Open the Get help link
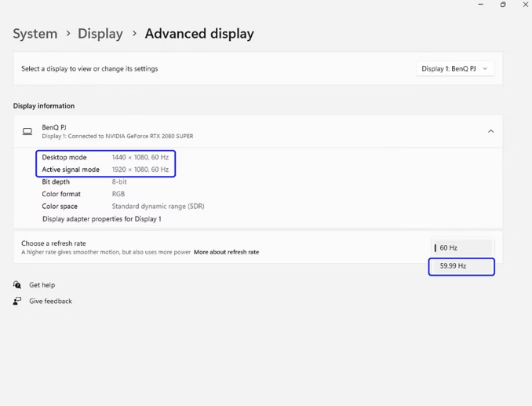 coord(42,285)
